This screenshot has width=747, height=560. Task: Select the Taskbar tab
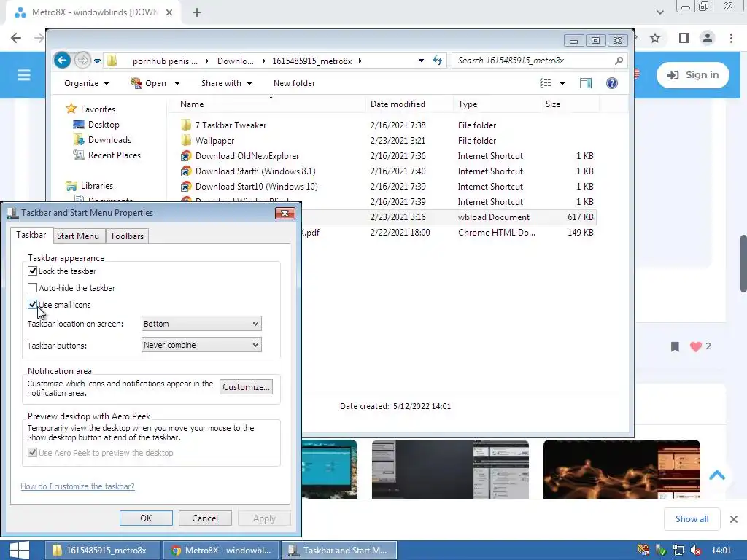[31, 235]
